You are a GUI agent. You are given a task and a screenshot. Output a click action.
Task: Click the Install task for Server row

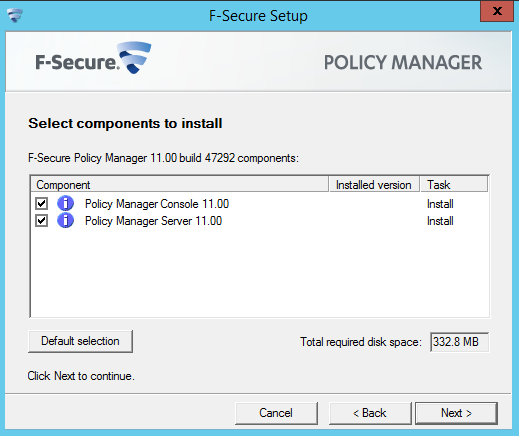click(x=440, y=221)
